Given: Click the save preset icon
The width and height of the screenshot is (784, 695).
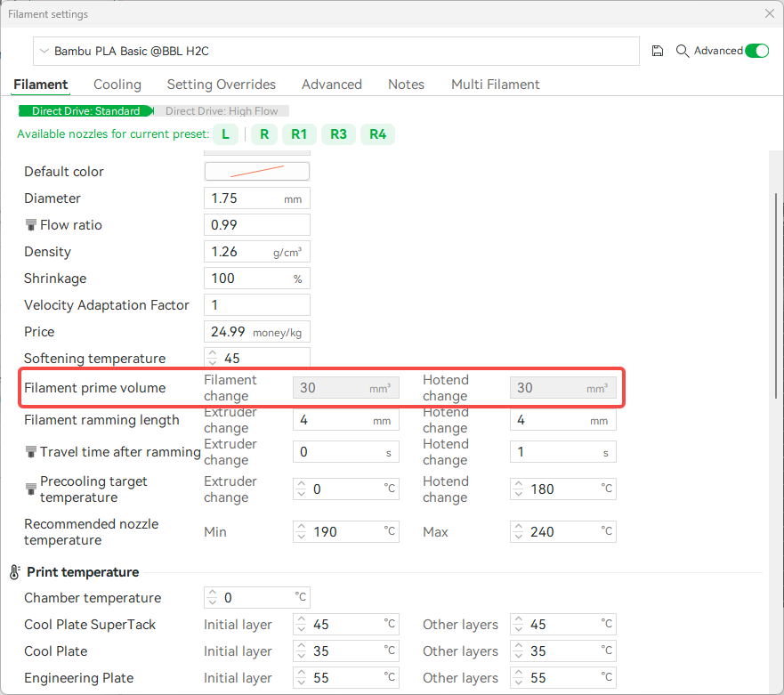Looking at the screenshot, I should click(x=658, y=51).
